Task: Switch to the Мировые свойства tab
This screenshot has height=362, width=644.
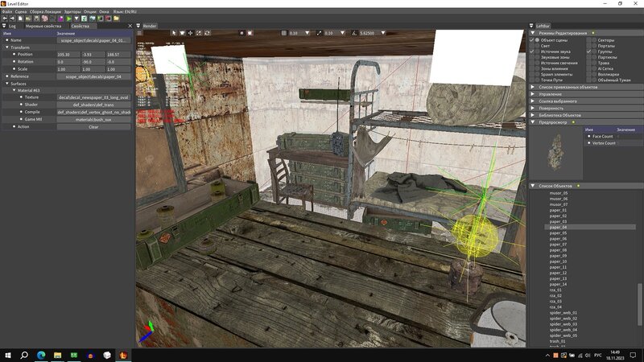Action: (x=44, y=26)
